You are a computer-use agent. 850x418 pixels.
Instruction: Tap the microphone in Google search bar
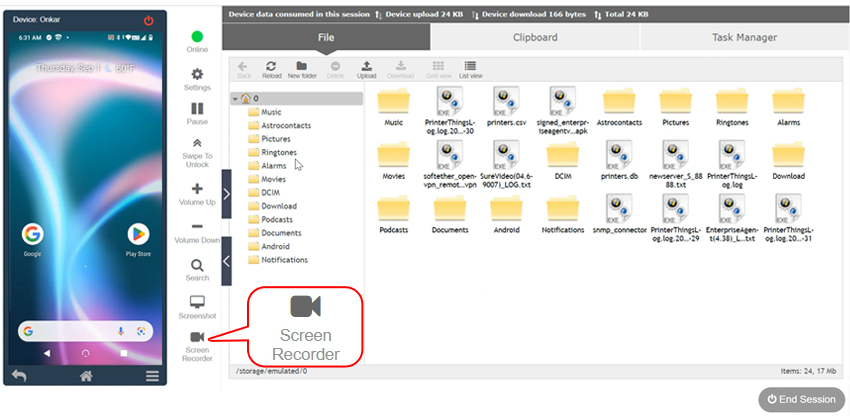[x=121, y=331]
